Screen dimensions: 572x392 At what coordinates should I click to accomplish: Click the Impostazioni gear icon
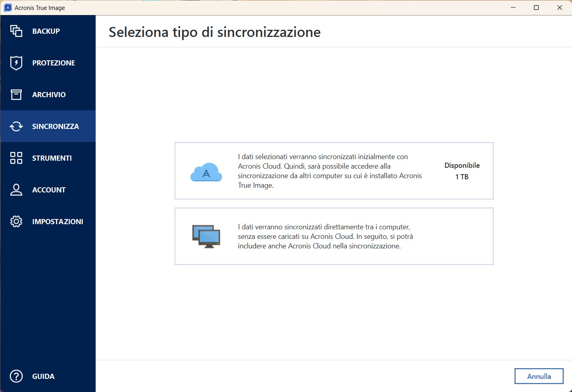(16, 221)
